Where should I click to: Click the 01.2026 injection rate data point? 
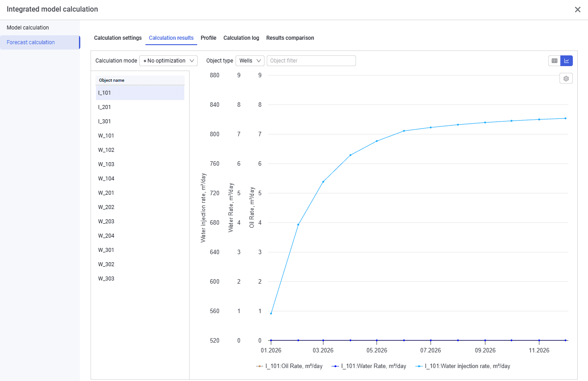pyautogui.click(x=271, y=314)
